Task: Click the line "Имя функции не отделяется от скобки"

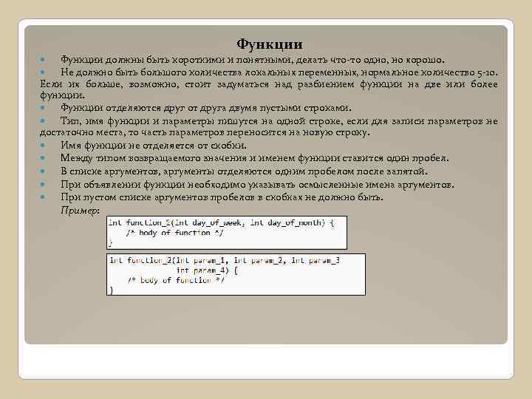Action: coord(154,146)
